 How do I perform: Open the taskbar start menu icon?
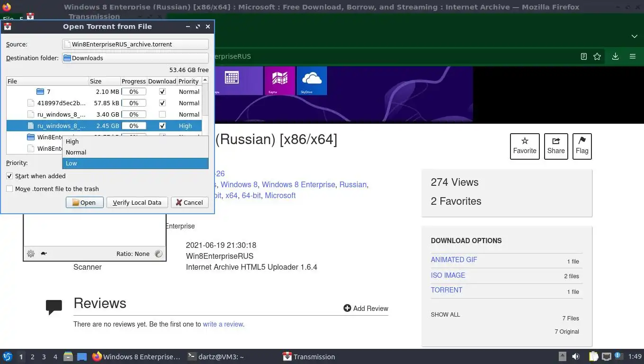pyautogui.click(x=8, y=356)
